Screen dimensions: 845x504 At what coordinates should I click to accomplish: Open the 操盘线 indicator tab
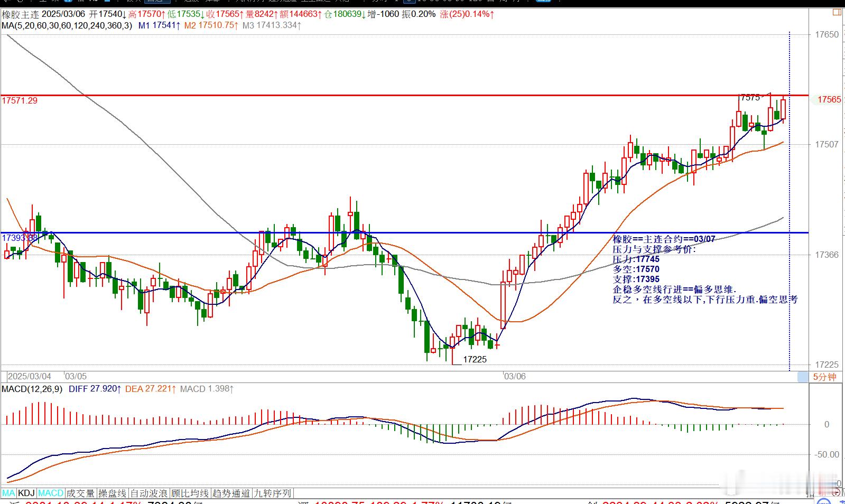coord(113,493)
